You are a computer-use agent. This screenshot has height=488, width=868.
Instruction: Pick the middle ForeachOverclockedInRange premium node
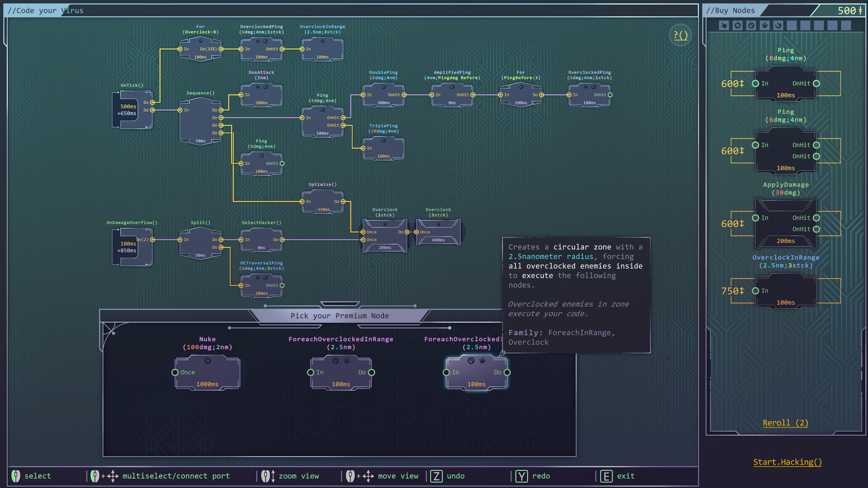pyautogui.click(x=341, y=373)
